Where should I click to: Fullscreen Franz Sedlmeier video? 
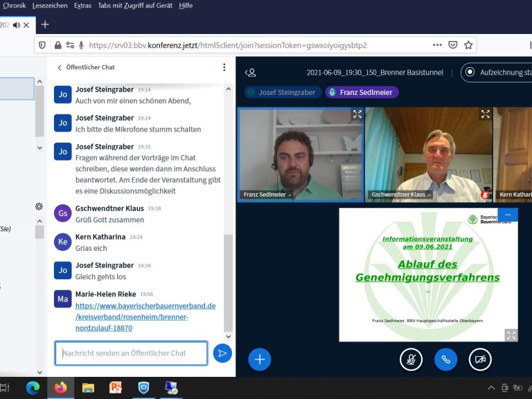point(357,114)
